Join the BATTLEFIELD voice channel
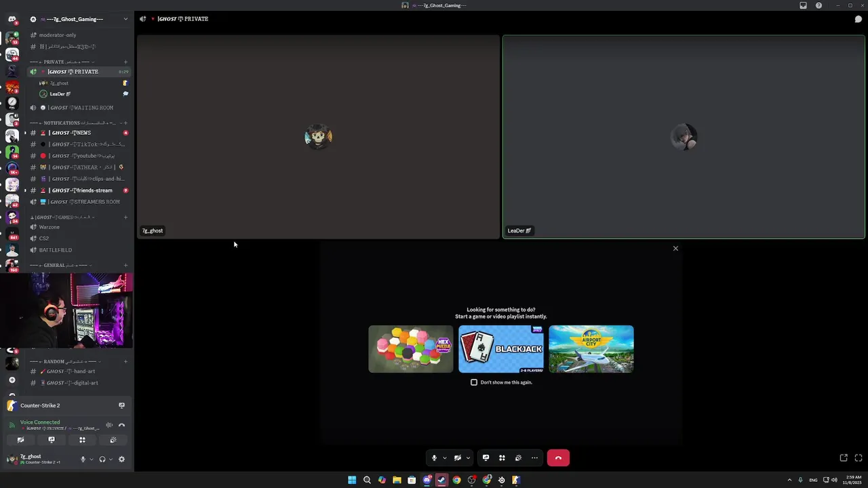 pyautogui.click(x=79, y=250)
